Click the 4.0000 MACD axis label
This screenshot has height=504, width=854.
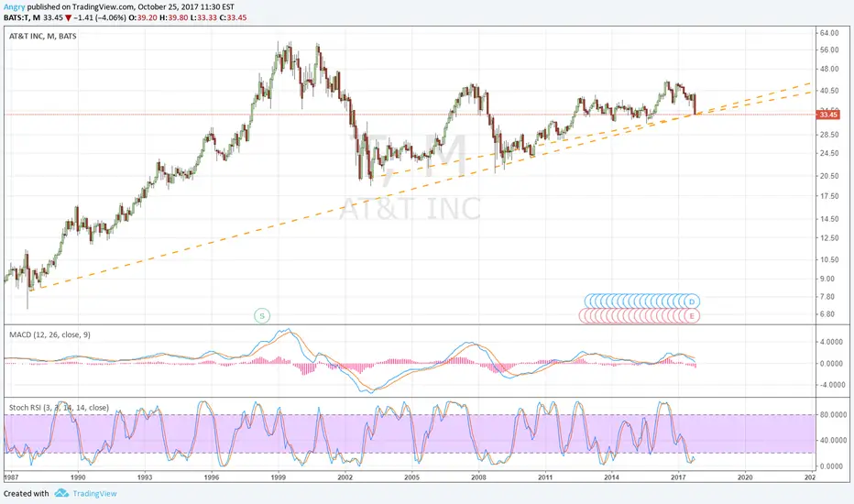coord(832,342)
